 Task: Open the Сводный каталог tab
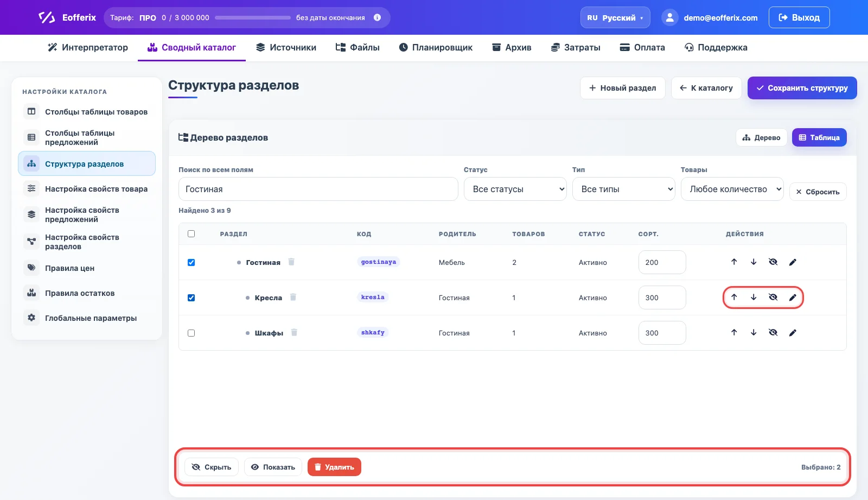(192, 48)
